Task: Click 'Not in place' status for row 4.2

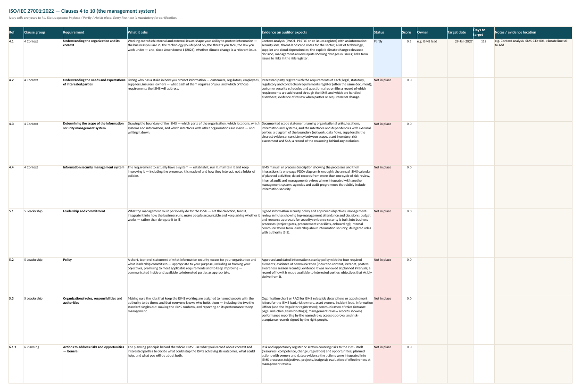Action: tap(387, 99)
